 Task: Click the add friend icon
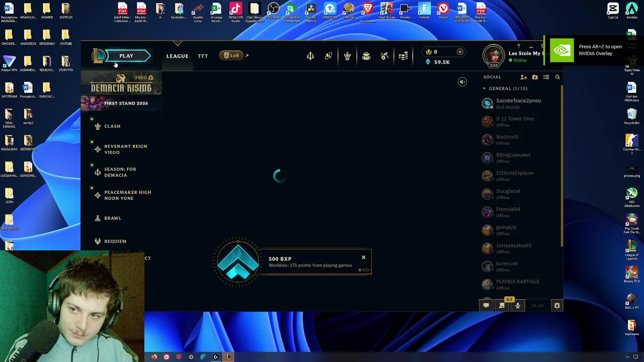[x=523, y=77]
